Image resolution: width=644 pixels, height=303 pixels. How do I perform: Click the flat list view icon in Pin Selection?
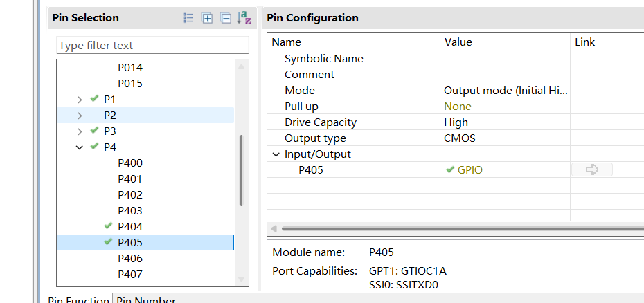point(188,18)
